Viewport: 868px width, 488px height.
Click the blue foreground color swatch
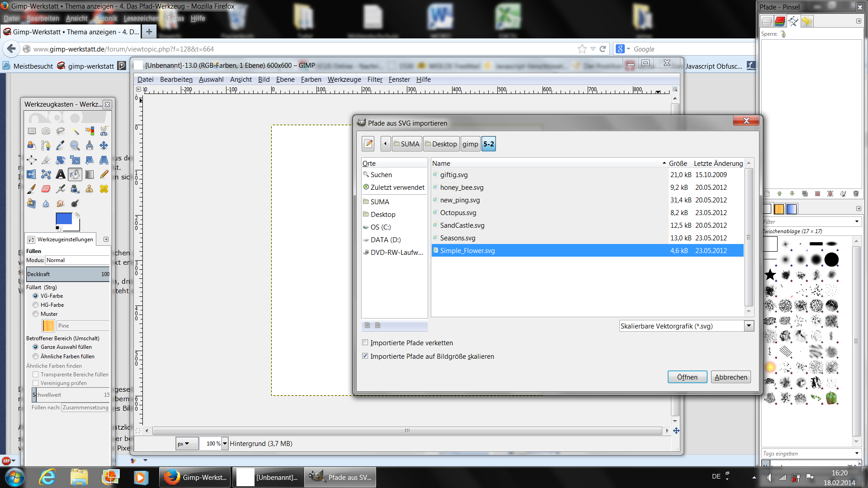click(63, 219)
